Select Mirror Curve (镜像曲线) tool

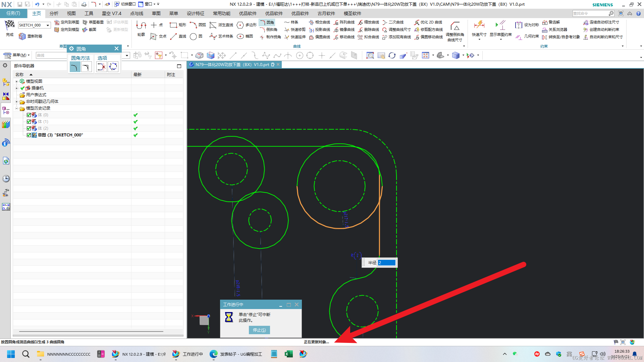pyautogui.click(x=344, y=29)
